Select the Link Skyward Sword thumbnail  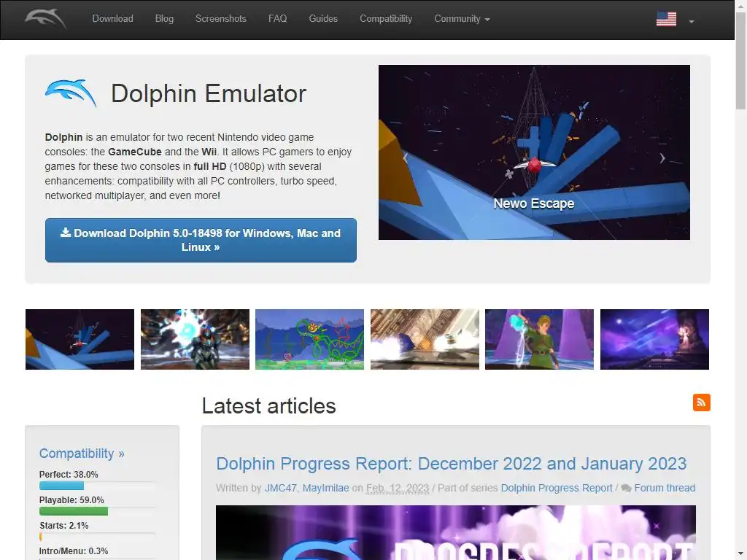539,339
